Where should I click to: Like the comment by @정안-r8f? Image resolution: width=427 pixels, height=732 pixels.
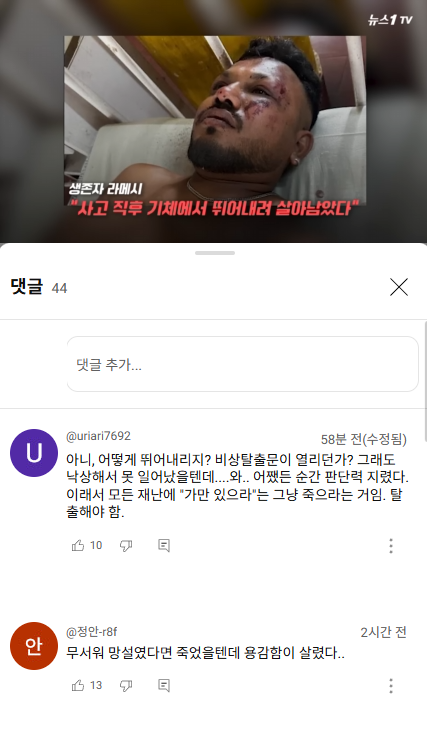coord(78,685)
